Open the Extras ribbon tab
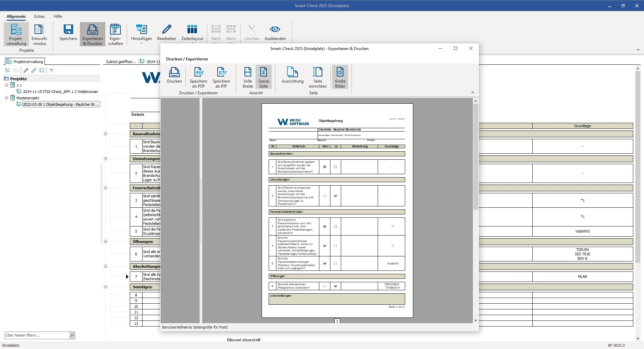 pos(39,16)
